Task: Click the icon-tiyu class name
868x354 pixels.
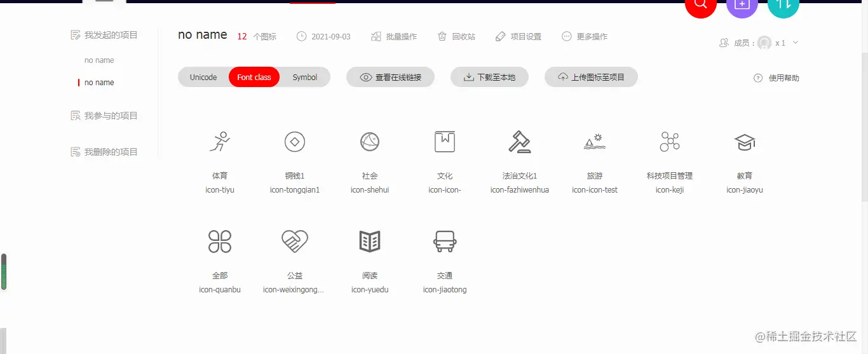Action: [x=220, y=190]
